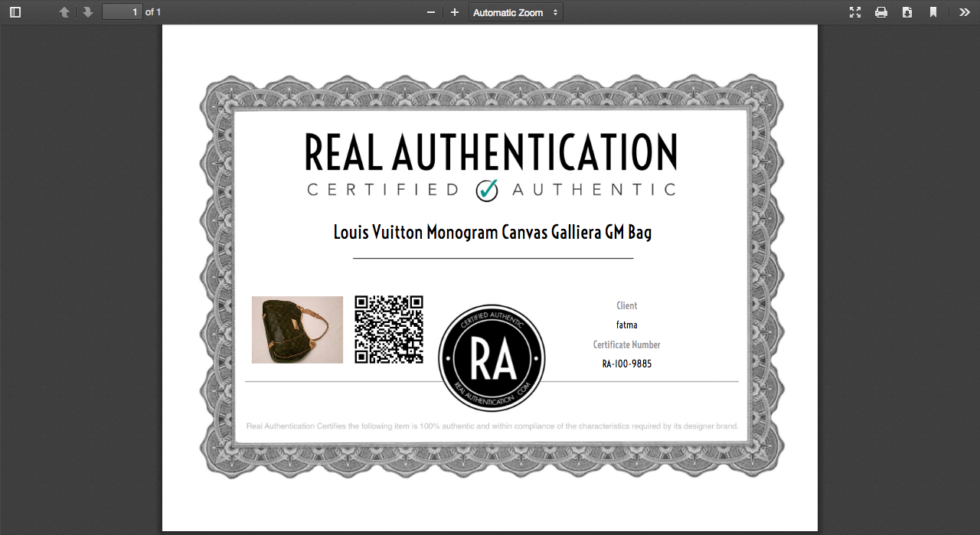Click the QR code image
The height and width of the screenshot is (535, 980).
(389, 329)
